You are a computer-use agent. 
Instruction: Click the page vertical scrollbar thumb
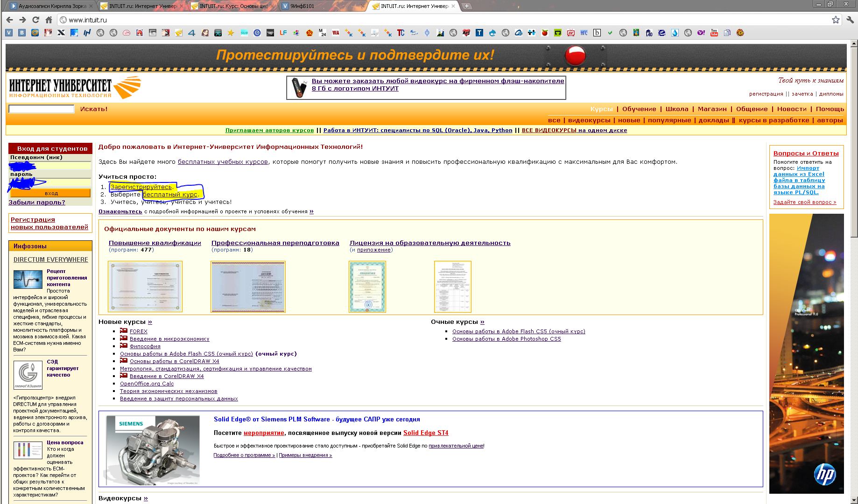[x=854, y=142]
